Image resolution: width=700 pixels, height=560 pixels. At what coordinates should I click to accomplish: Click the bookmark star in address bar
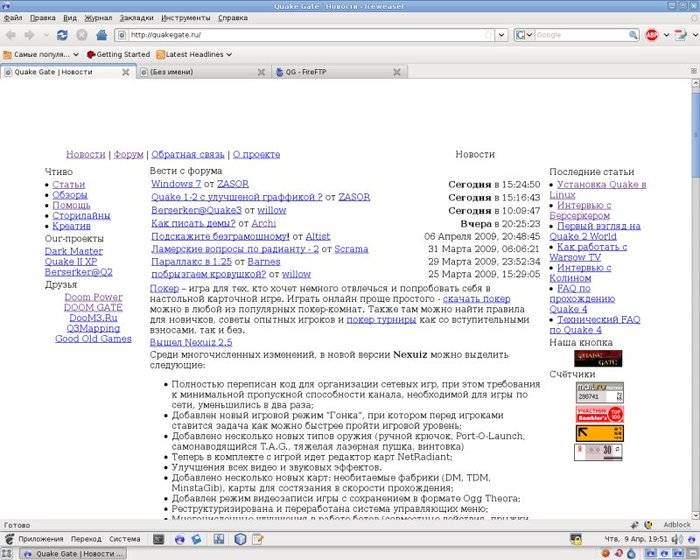pyautogui.click(x=489, y=35)
